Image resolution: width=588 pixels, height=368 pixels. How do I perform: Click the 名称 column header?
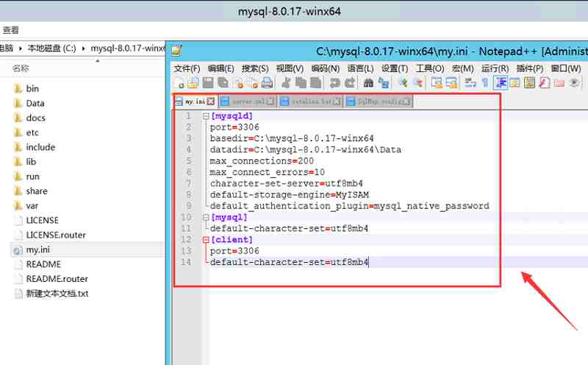(21, 68)
